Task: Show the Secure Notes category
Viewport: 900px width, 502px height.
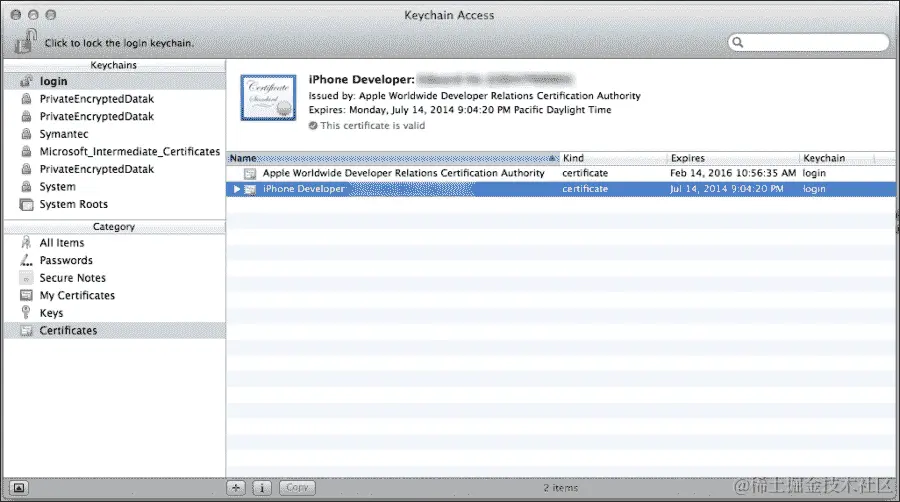Action: point(114,278)
